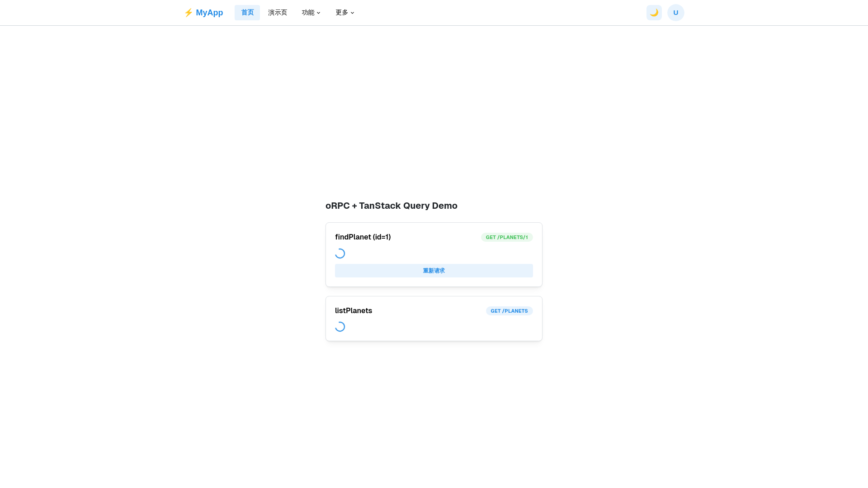868x488 pixels.
Task: Click the loading spinner in findPlanet card
Action: point(340,253)
